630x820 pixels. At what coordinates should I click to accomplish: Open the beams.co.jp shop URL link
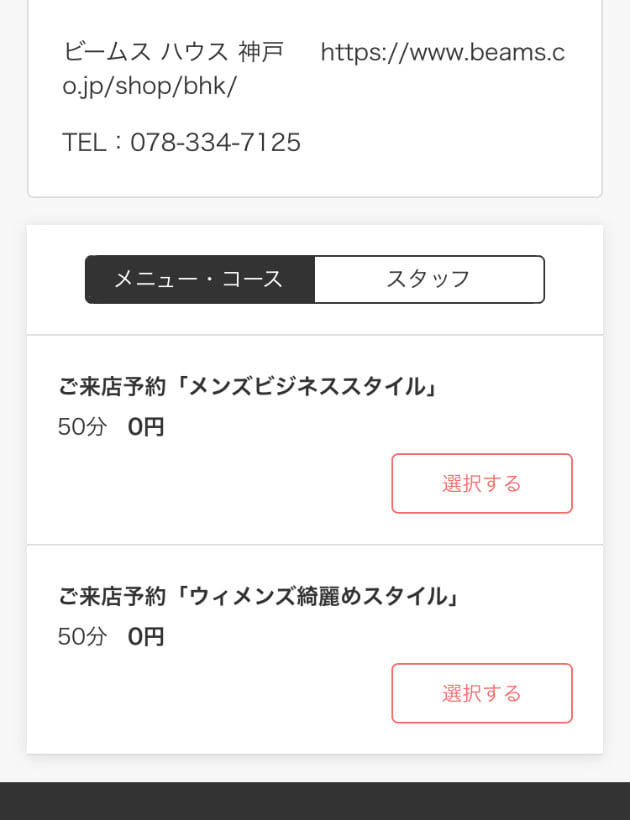coord(442,54)
